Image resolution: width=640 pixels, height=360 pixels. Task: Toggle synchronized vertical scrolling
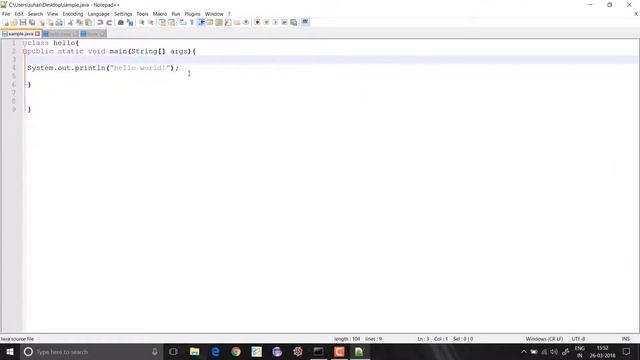tap(162, 22)
